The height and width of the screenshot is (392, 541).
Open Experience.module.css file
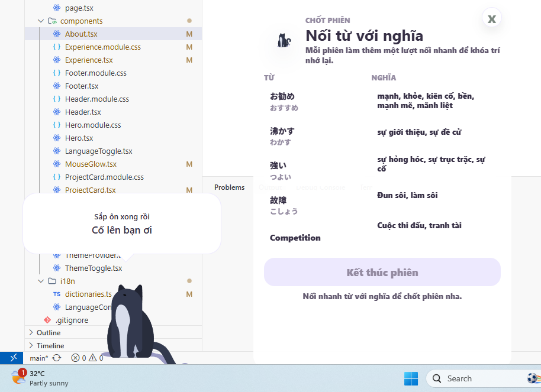click(x=113, y=47)
